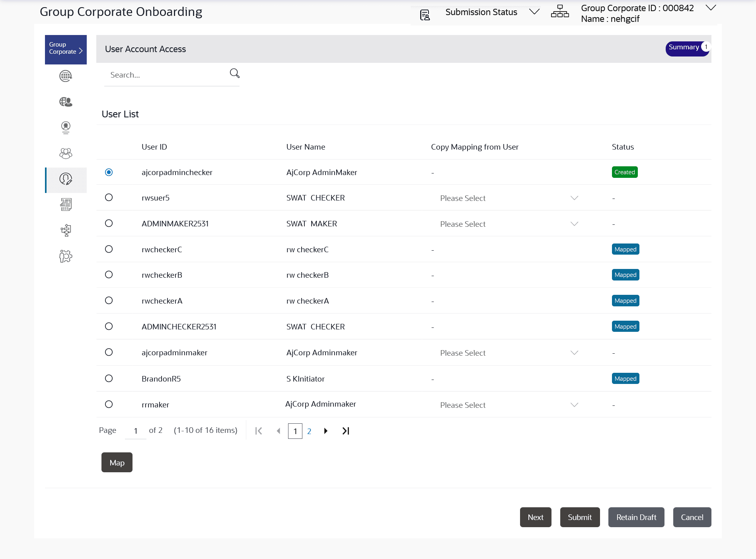Select the globe icon in the sidebar
This screenshot has height=559, width=756.
(65, 76)
